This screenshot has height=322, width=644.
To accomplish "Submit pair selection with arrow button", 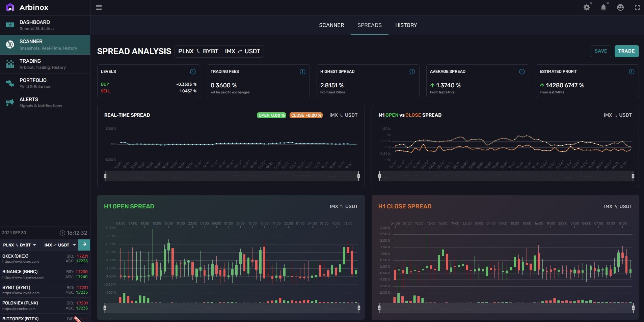I will (84, 245).
